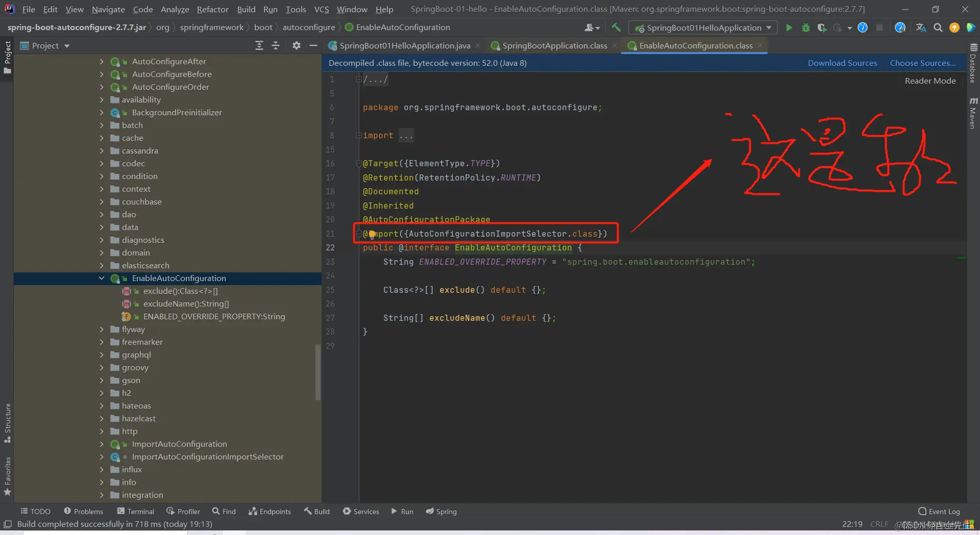This screenshot has width=980, height=535.
Task: Switch to the SpringBootApplication.class tab
Action: click(x=554, y=46)
